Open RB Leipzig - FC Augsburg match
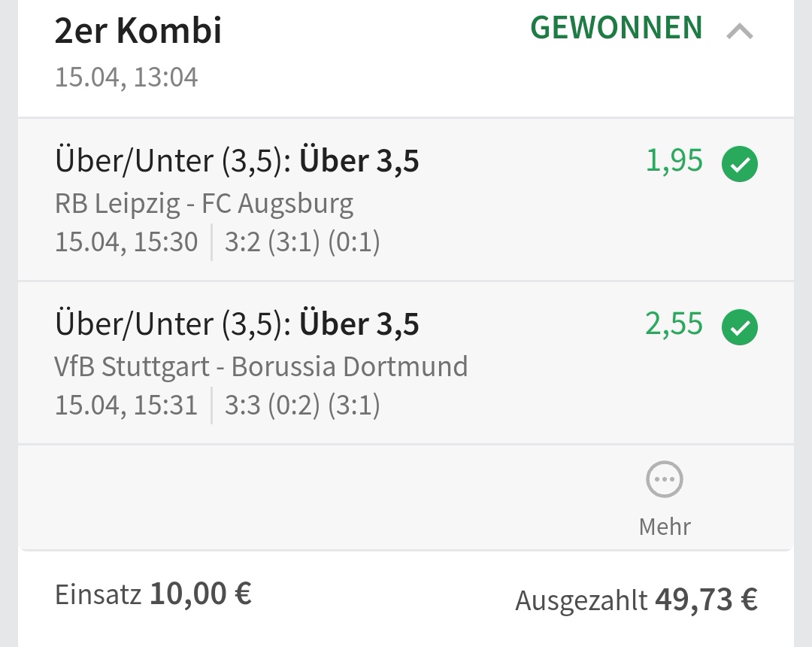This screenshot has width=812, height=647. (x=204, y=203)
